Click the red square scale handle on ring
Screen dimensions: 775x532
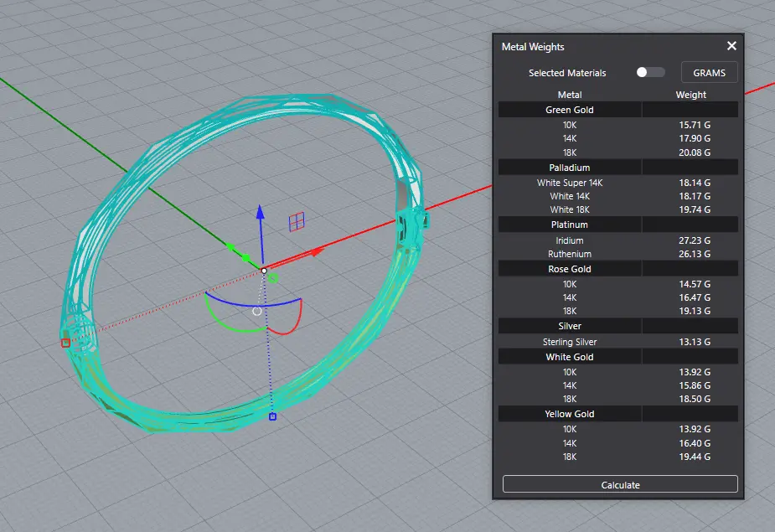point(65,342)
